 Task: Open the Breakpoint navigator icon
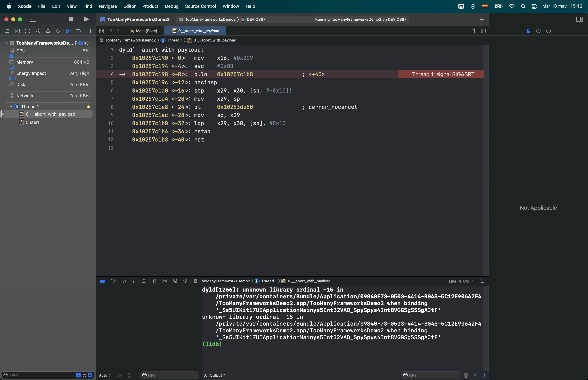click(78, 31)
